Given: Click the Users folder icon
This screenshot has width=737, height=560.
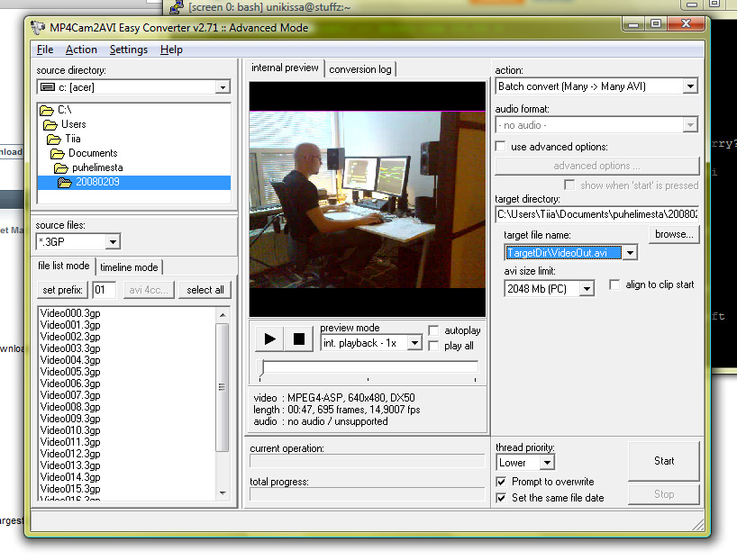Looking at the screenshot, I should 50,125.
